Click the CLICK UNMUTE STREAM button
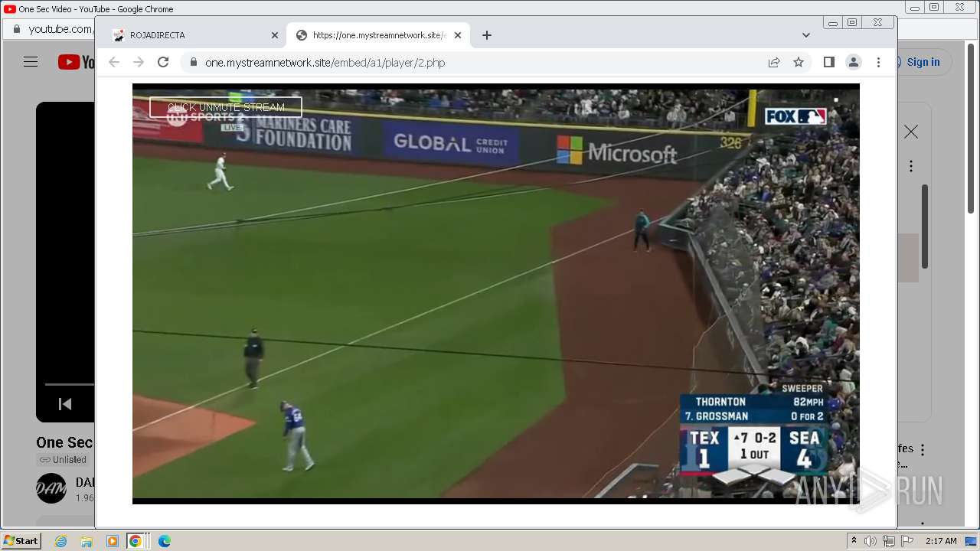This screenshot has height=551, width=980. click(x=226, y=107)
